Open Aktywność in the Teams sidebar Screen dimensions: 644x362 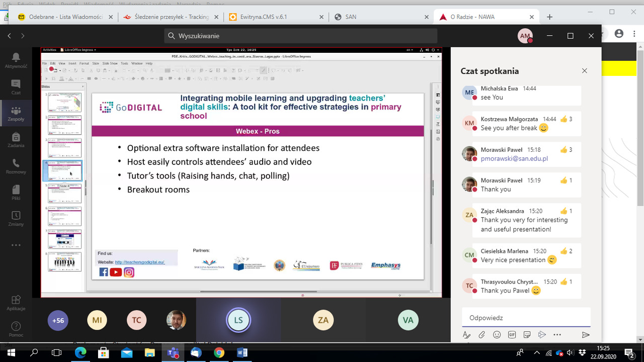pyautogui.click(x=16, y=60)
